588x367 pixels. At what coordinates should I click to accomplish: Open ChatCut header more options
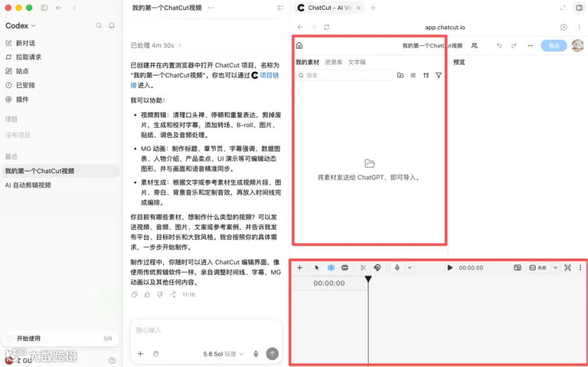pyautogui.click(x=530, y=46)
